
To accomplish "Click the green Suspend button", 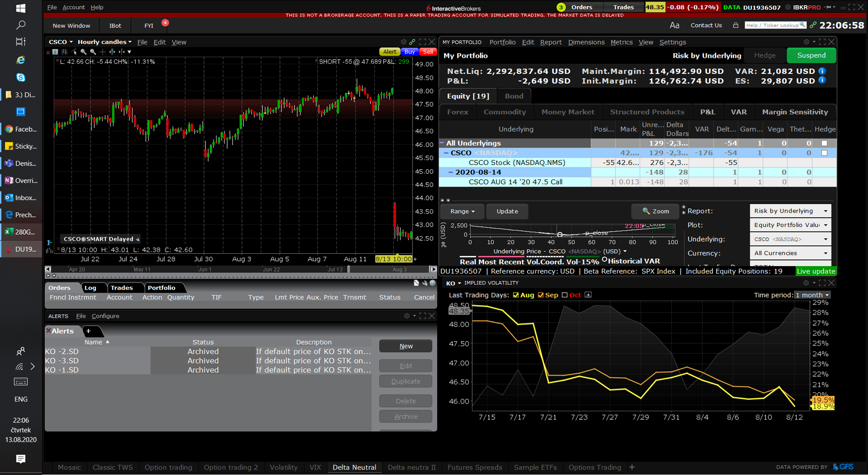I will point(811,55).
